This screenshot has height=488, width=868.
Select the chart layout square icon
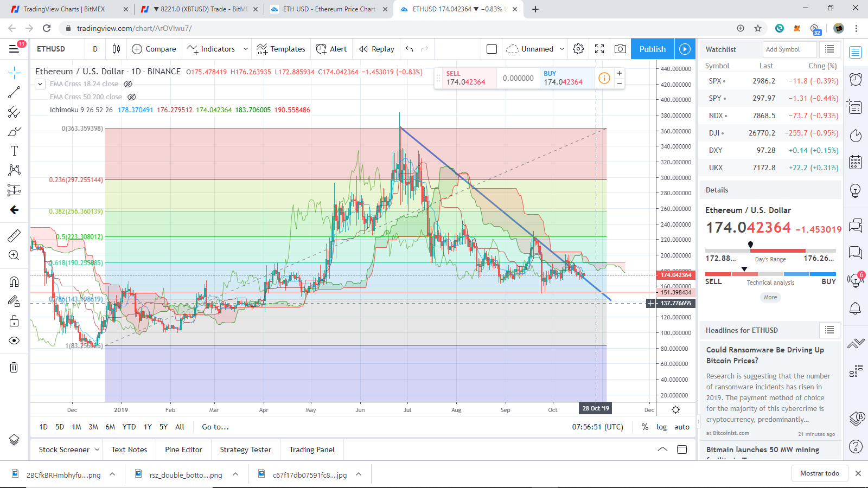492,49
